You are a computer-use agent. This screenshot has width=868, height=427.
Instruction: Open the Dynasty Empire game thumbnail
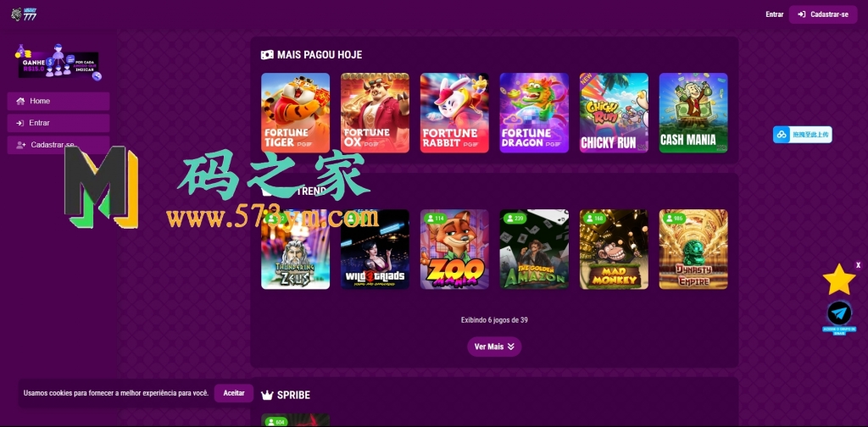[693, 249]
